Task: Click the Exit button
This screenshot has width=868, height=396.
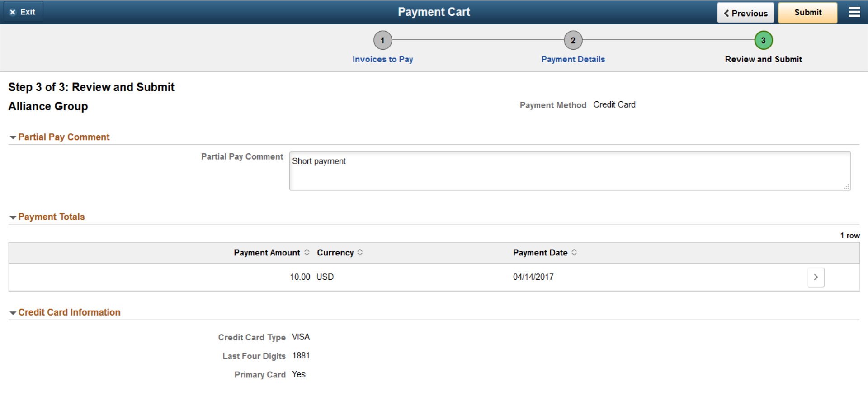Action: pyautogui.click(x=23, y=12)
